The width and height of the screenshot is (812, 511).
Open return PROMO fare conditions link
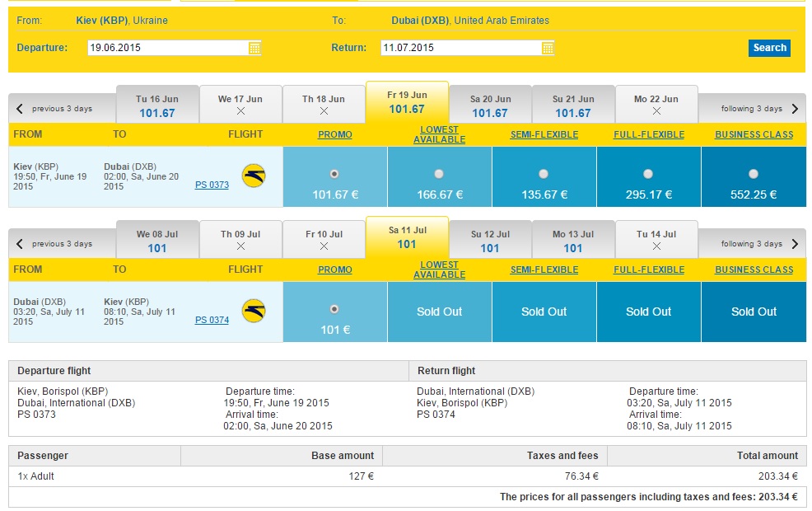334,270
